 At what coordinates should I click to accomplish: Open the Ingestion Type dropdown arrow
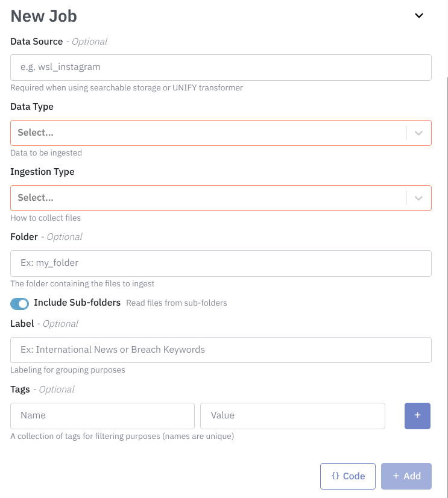point(419,198)
